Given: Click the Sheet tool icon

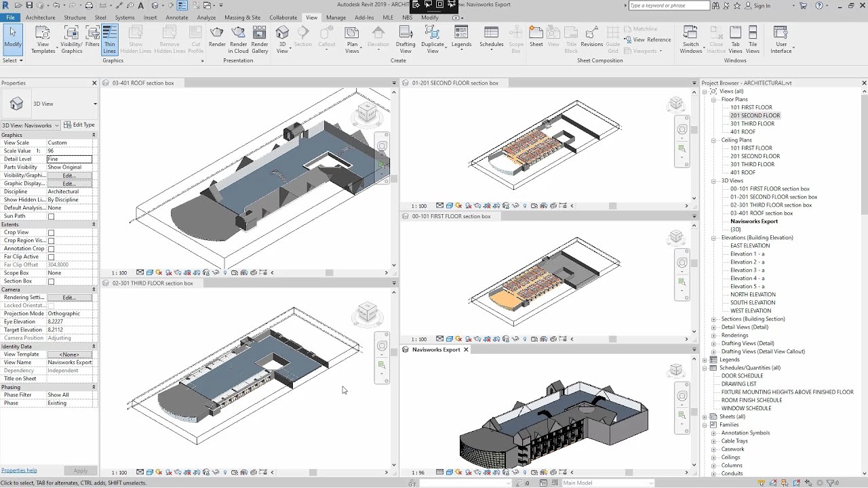Looking at the screenshot, I should click(x=536, y=37).
